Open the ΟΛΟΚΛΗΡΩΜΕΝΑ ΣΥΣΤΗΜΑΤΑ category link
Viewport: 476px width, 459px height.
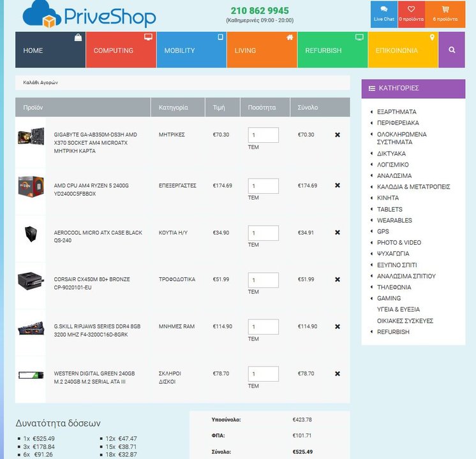point(401,138)
